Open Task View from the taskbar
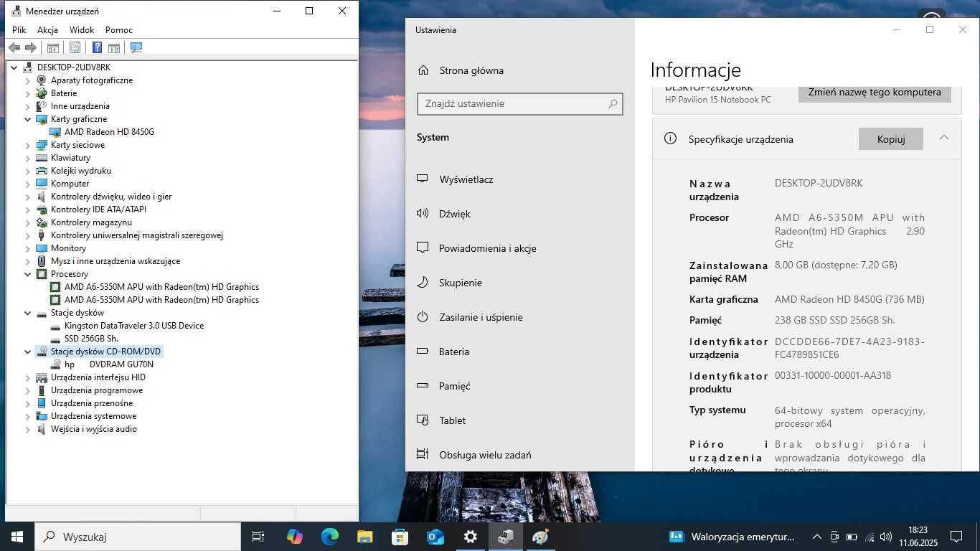980x551 pixels. tap(258, 537)
